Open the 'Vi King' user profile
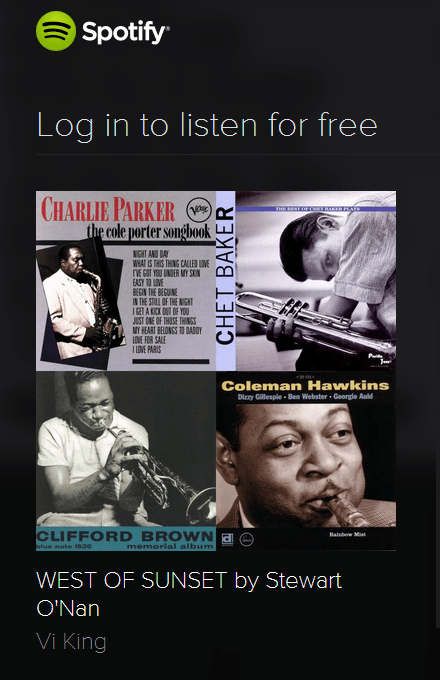440x680 pixels. [72, 641]
